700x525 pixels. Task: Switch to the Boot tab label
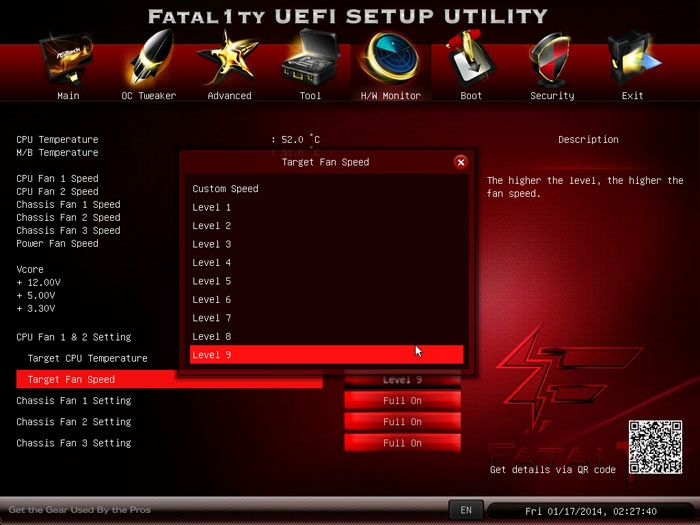pos(471,96)
